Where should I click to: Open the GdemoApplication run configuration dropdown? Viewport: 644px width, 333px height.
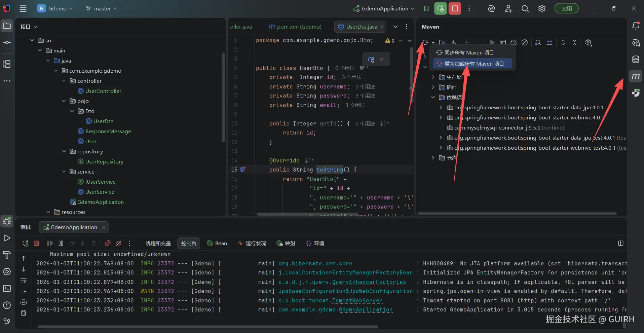point(384,9)
